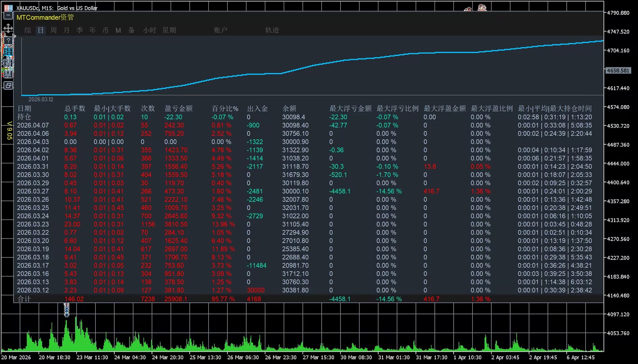Image resolution: width=638 pixels, height=364 pixels.
Task: Click the 出入金 column header
Action: [x=257, y=109]
